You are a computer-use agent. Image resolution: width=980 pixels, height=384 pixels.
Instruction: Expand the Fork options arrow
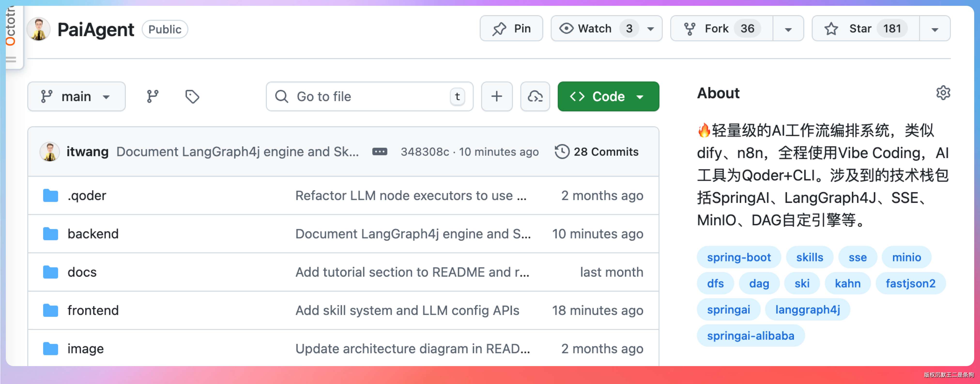[x=788, y=29]
